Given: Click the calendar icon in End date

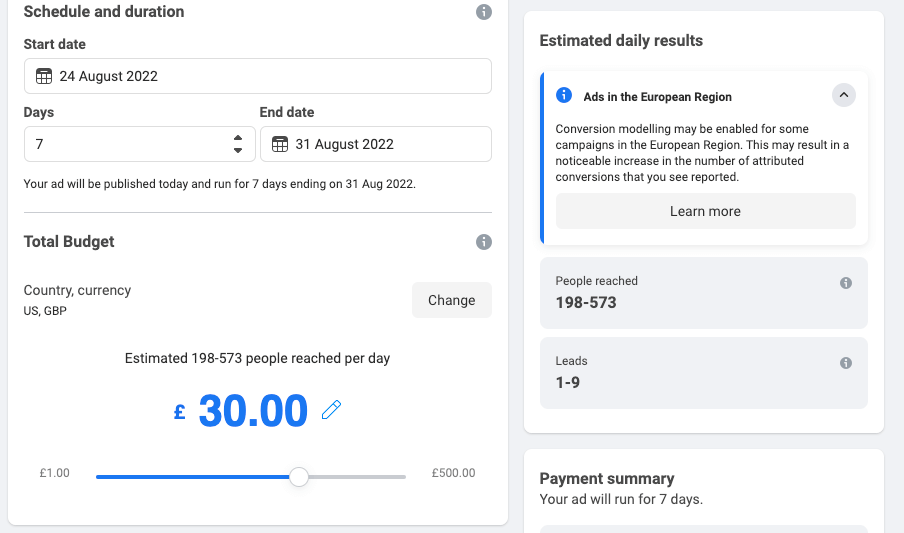Looking at the screenshot, I should pos(280,144).
